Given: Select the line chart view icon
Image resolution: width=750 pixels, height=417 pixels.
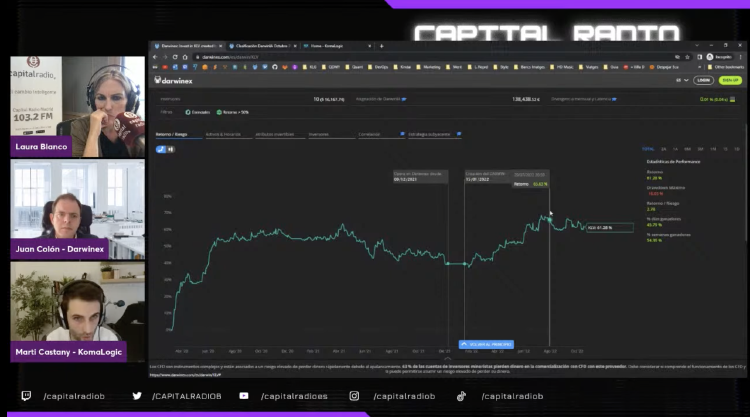Looking at the screenshot, I should [161, 149].
